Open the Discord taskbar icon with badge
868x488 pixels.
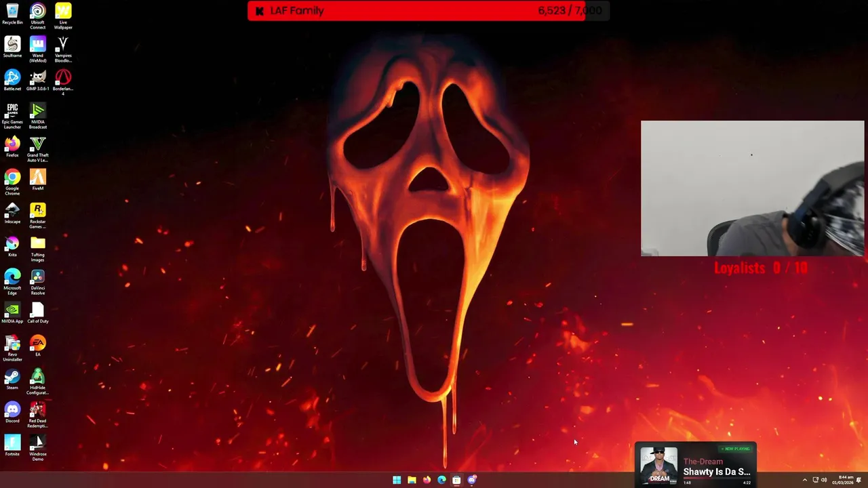click(472, 480)
